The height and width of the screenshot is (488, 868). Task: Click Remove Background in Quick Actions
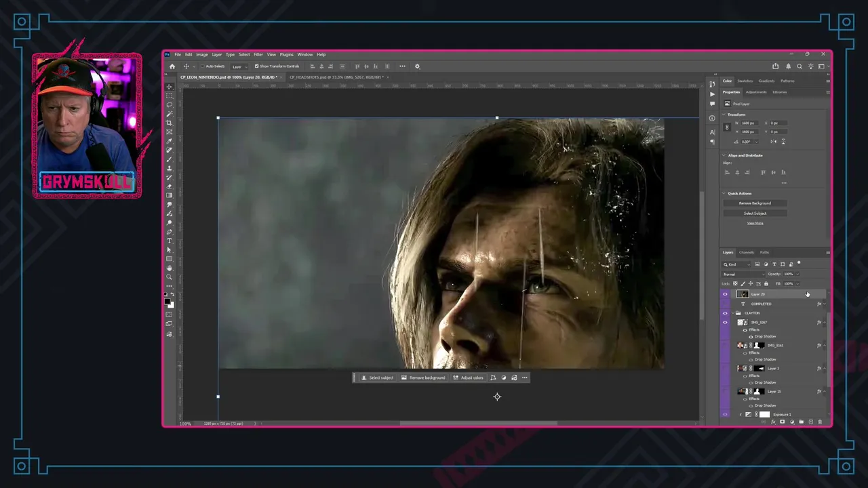[755, 203]
